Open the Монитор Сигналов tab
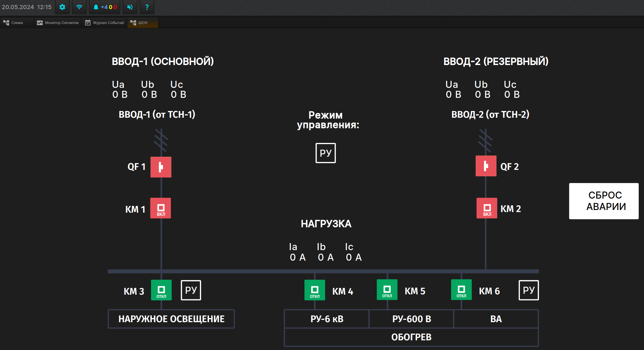This screenshot has width=644, height=350. 58,23
